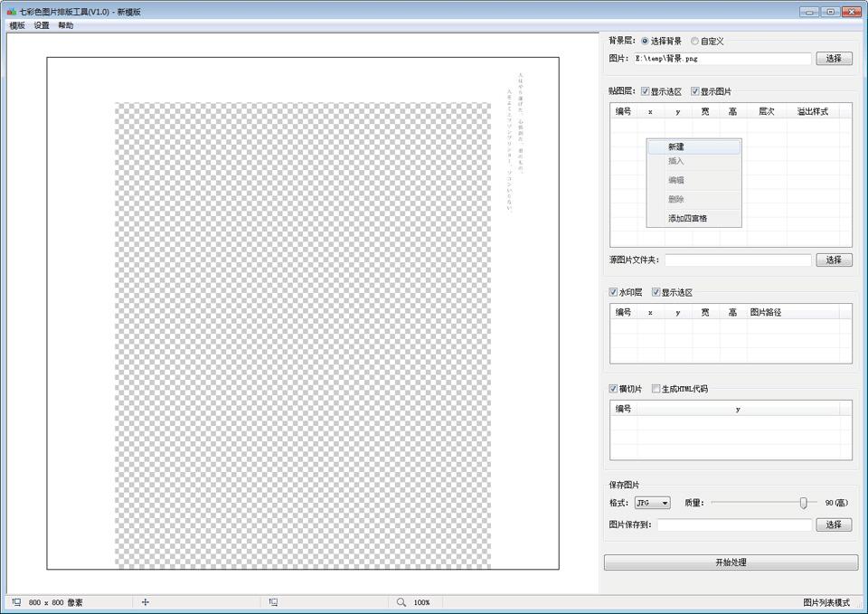The image size is (868, 614).
Task: Click the selection size icon in status bar
Action: click(273, 602)
